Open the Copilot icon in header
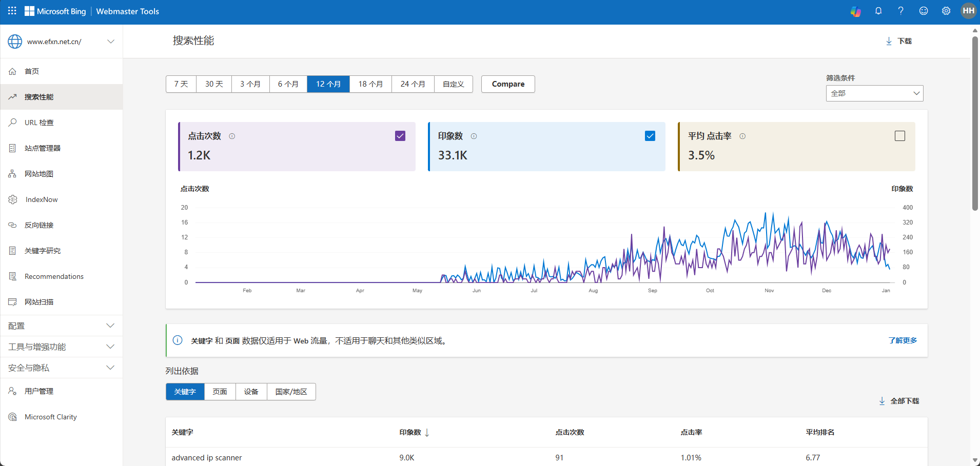The height and width of the screenshot is (466, 980). coord(855,11)
